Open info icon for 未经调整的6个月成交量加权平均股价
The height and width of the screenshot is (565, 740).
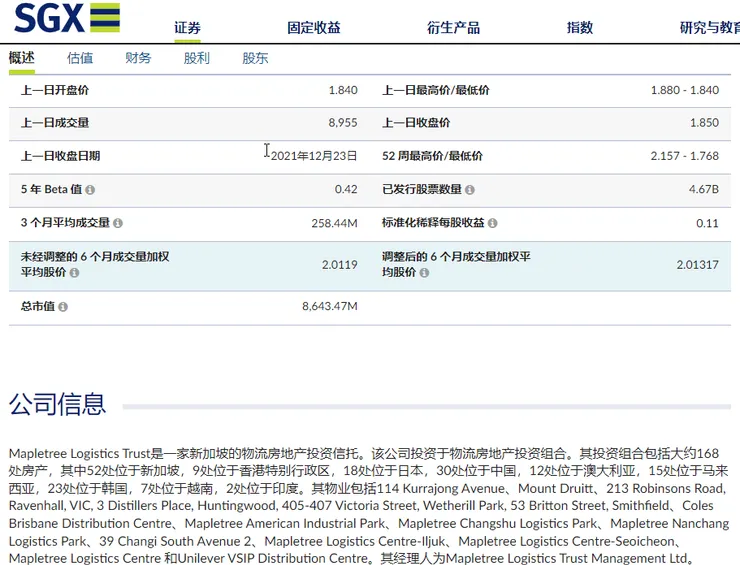(74, 273)
